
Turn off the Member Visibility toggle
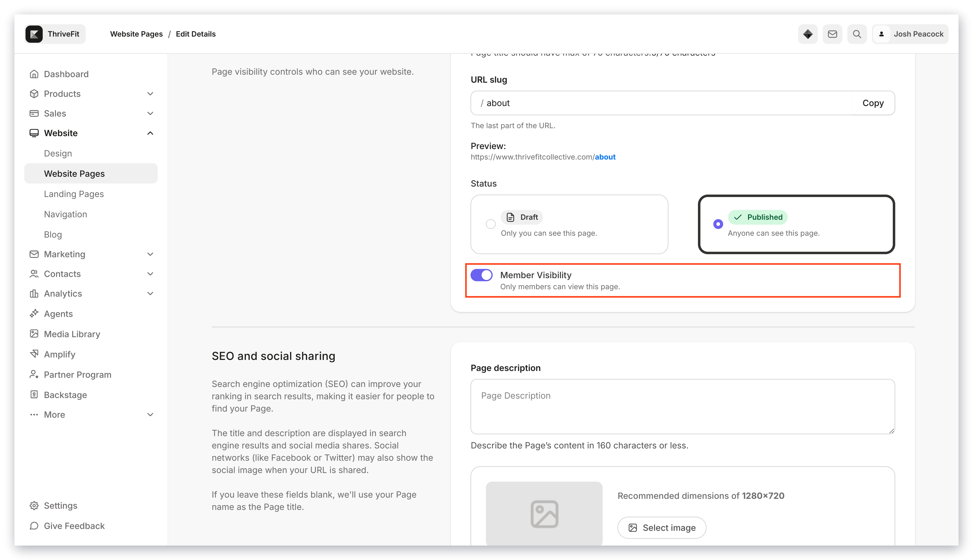point(482,275)
